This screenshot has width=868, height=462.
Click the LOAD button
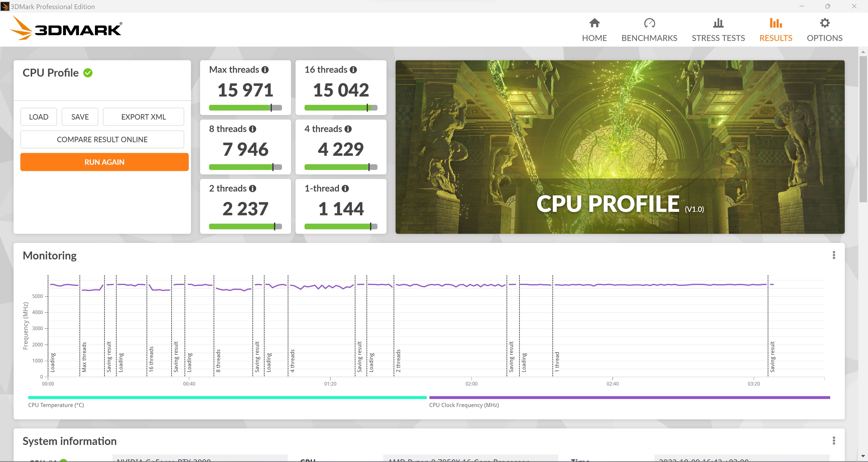tap(38, 117)
